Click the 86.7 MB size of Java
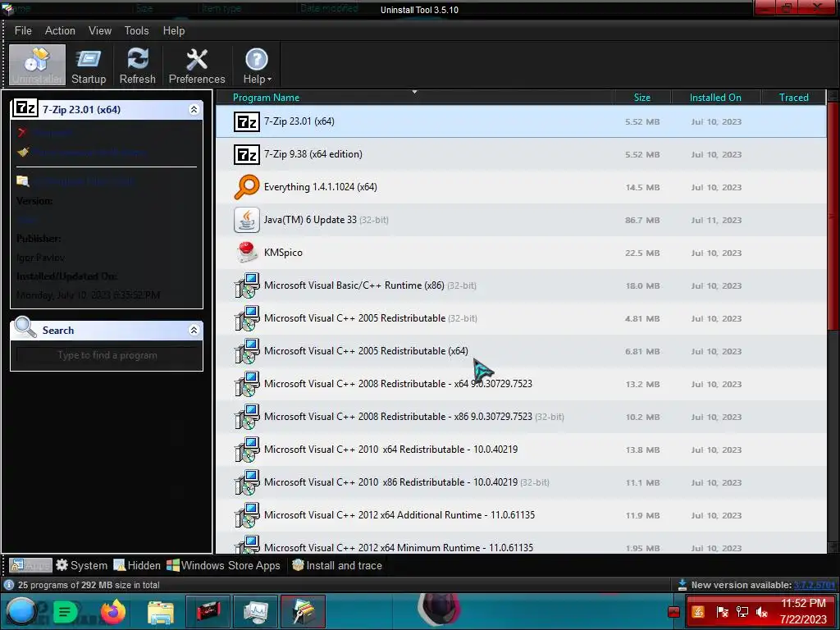The width and height of the screenshot is (840, 630). [642, 220]
